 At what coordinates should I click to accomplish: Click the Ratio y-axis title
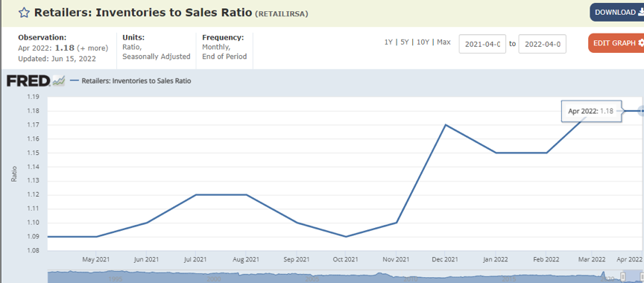(x=14, y=174)
